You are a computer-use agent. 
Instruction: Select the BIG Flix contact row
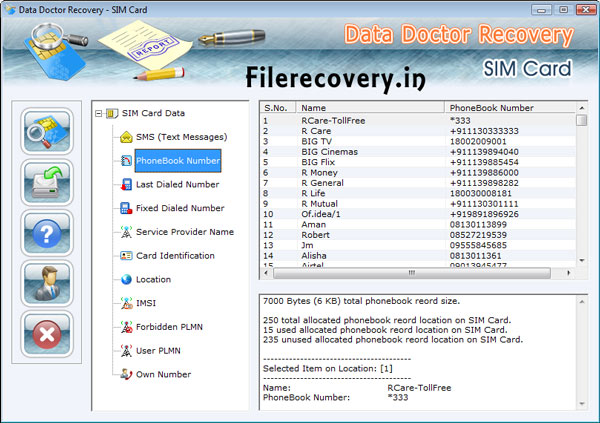coord(418,162)
